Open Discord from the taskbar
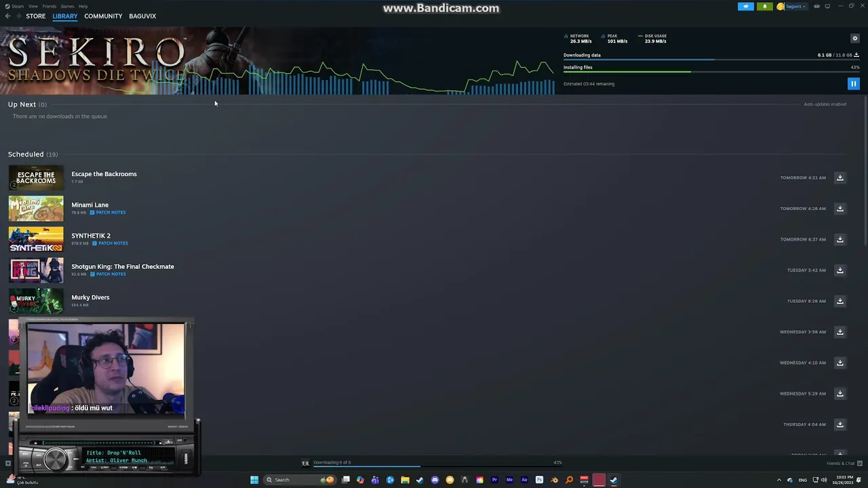 [435, 480]
